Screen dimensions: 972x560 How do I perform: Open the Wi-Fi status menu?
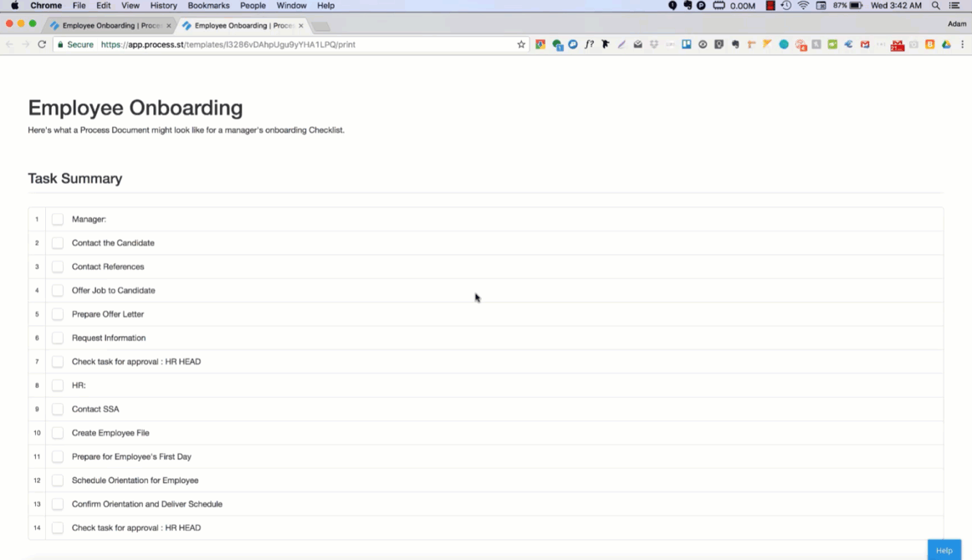803,6
